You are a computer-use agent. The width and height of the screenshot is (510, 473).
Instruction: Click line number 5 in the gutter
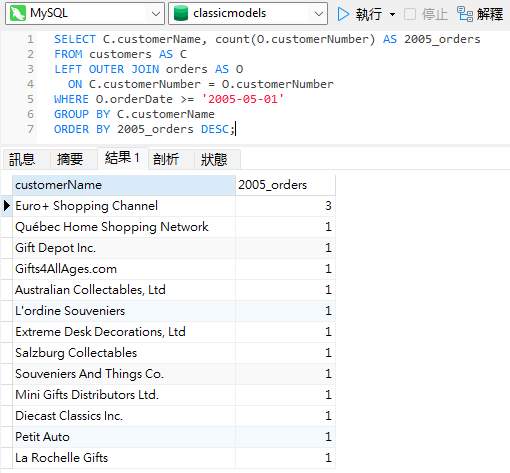pos(30,99)
